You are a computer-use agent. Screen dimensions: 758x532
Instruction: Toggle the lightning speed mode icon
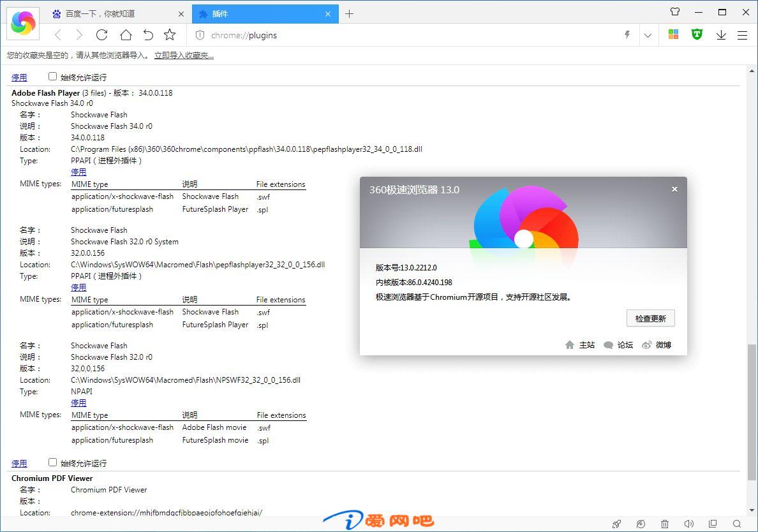coord(627,35)
